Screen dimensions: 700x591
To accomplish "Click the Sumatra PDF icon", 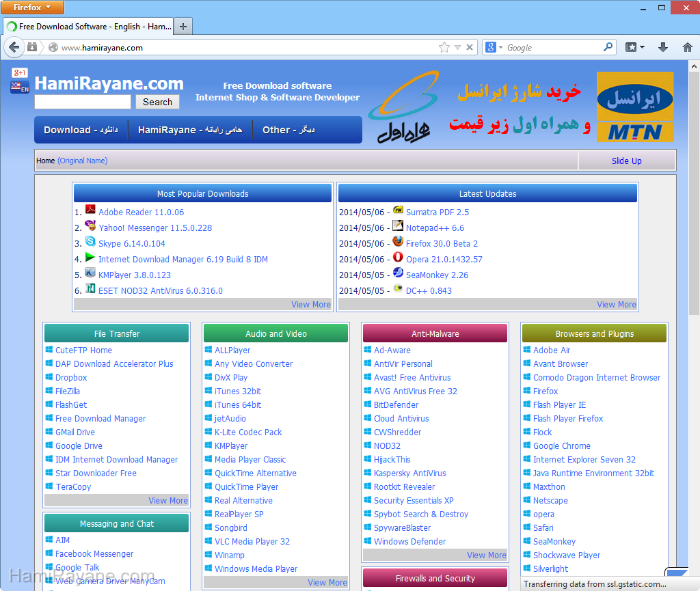I will [x=399, y=210].
